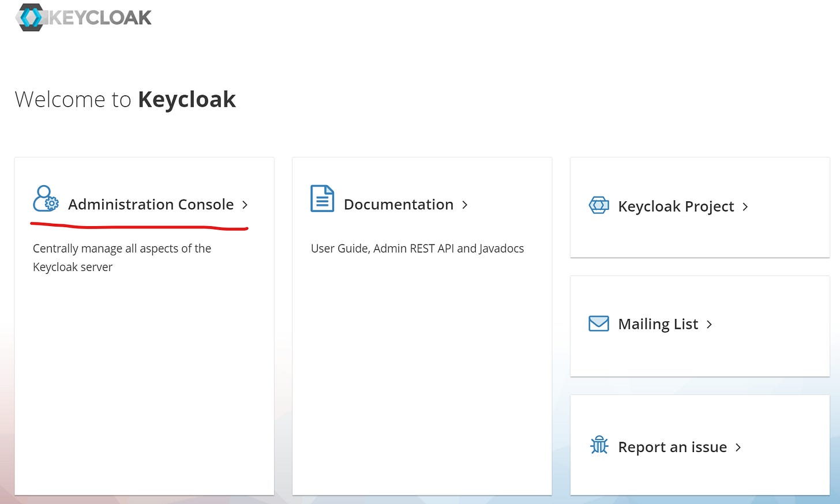Screen dimensions: 840x504
Task: Click the Keycloak logo in the header
Action: (82, 17)
